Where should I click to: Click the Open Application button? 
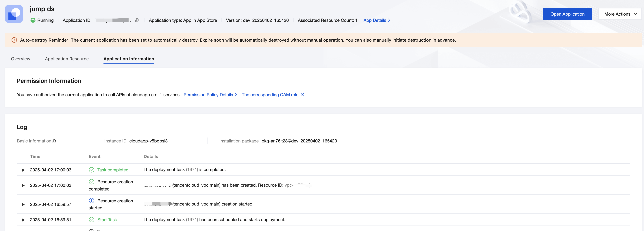(567, 14)
